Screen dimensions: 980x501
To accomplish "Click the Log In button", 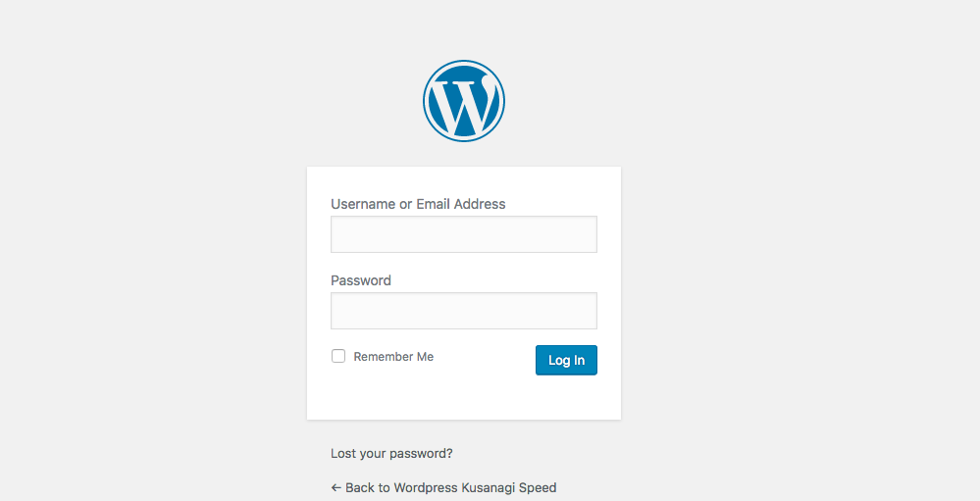I will (566, 360).
